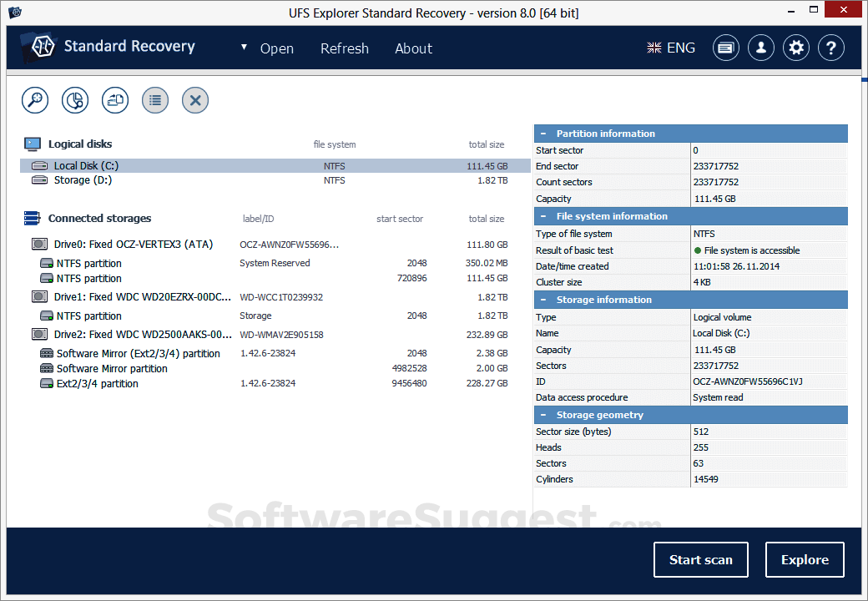The width and height of the screenshot is (868, 601).
Task: Change language via ENG selector
Action: point(671,48)
